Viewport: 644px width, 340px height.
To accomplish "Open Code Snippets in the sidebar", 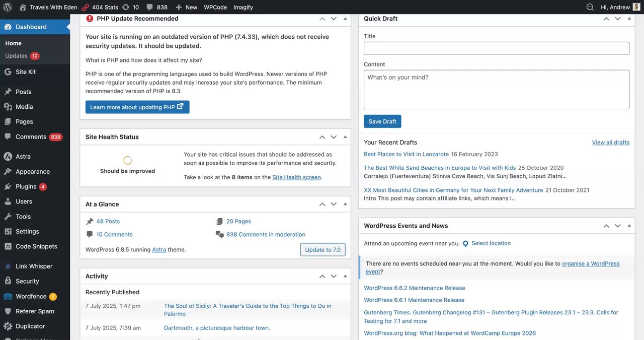I will [35, 246].
